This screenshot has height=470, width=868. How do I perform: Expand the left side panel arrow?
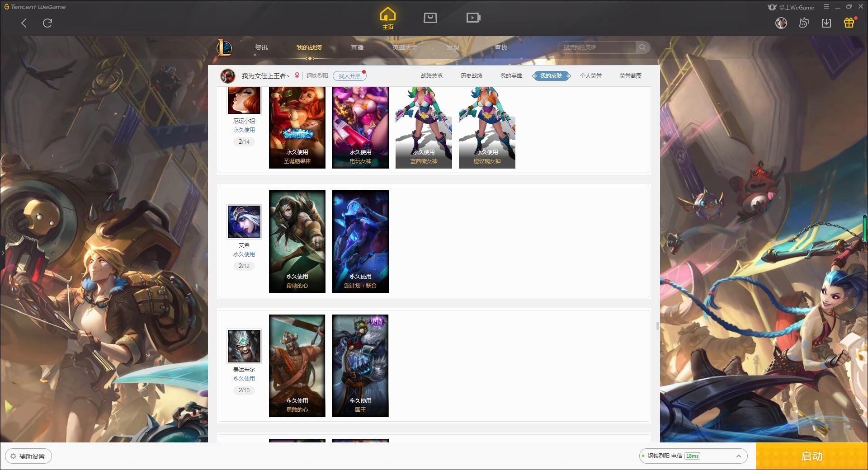click(2, 253)
